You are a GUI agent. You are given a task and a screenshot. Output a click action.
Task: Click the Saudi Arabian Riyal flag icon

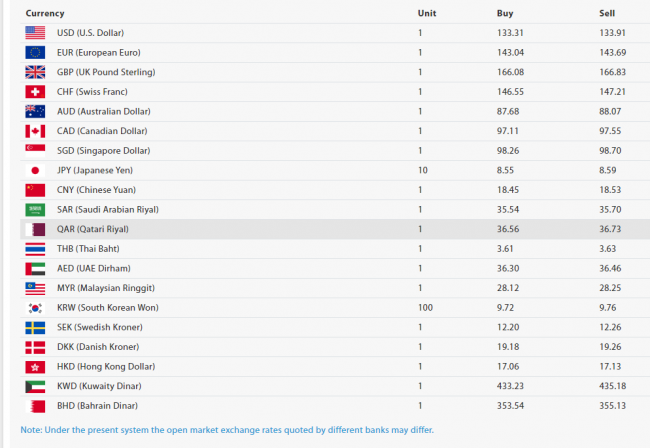tap(35, 210)
